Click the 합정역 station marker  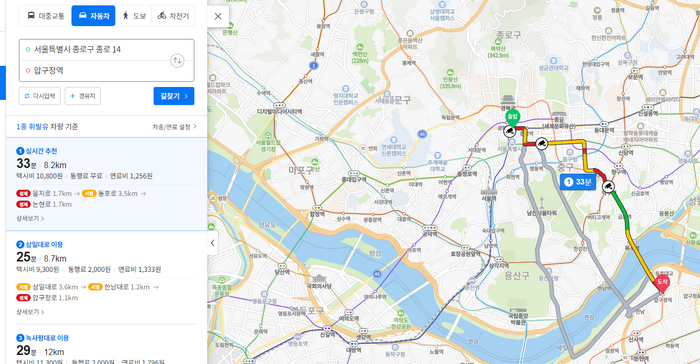point(317,208)
